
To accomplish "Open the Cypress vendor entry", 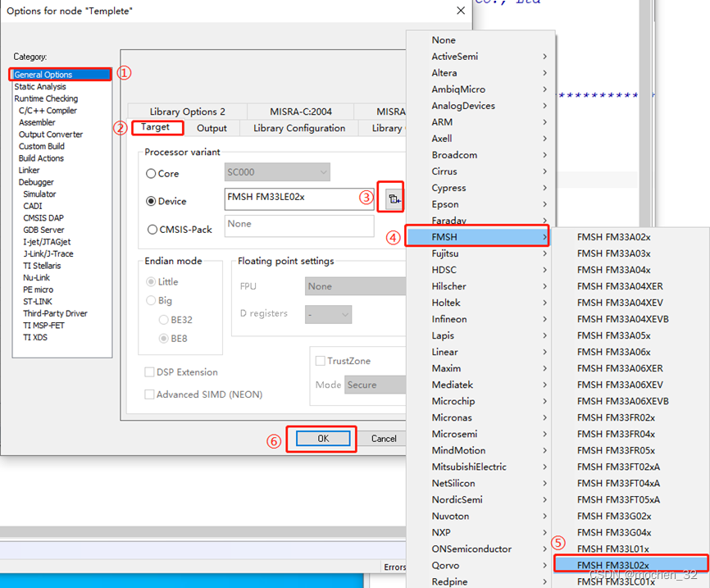I will [480, 188].
